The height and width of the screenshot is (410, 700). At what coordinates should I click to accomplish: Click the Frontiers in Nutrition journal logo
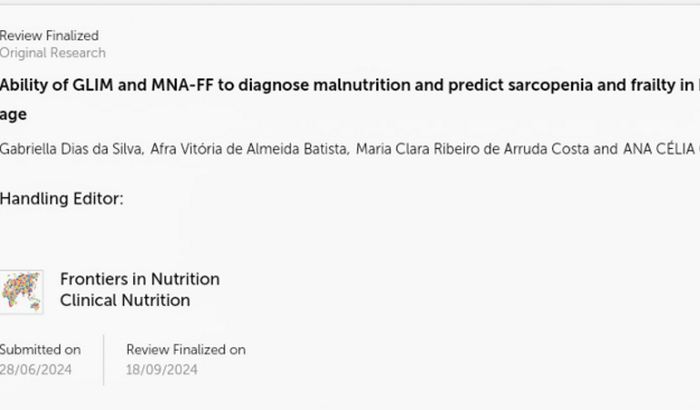point(21,293)
